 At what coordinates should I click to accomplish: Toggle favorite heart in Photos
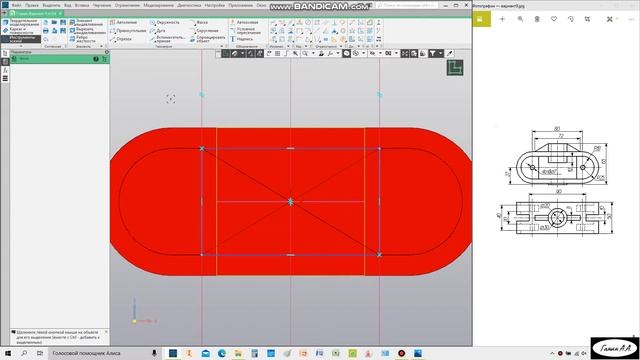(x=554, y=19)
